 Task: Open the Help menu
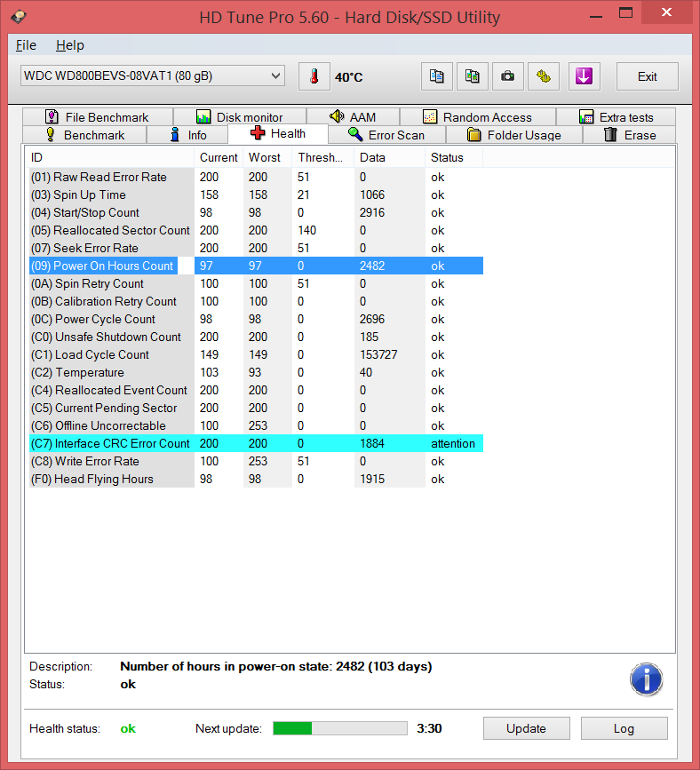point(70,45)
